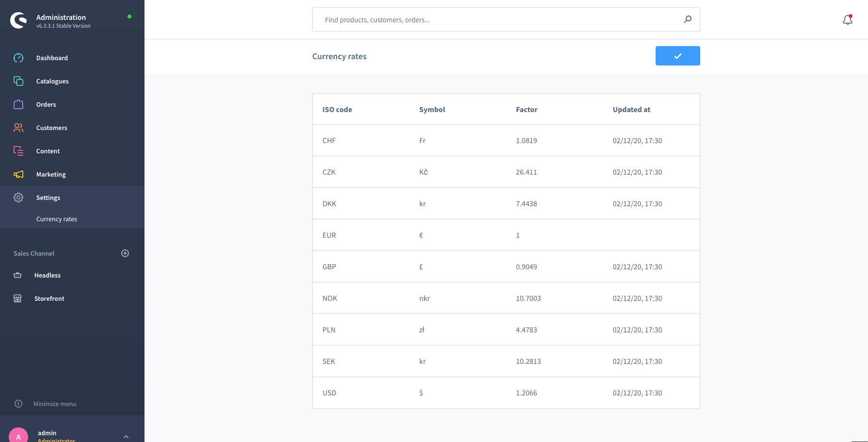Open Marketing via the megaphone icon

pos(18,174)
